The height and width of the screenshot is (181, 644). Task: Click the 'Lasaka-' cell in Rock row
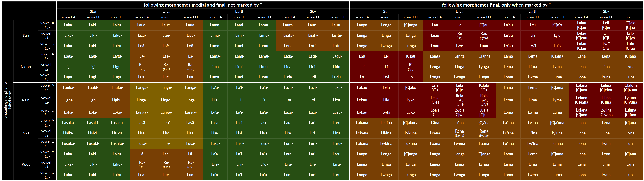68,123
